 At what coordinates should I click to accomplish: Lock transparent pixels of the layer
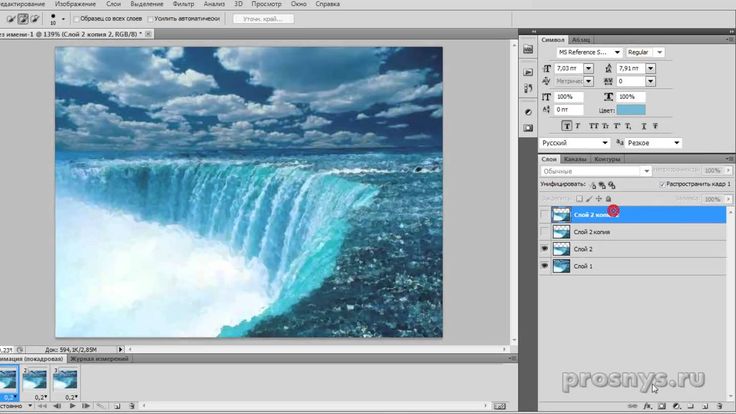[579, 199]
